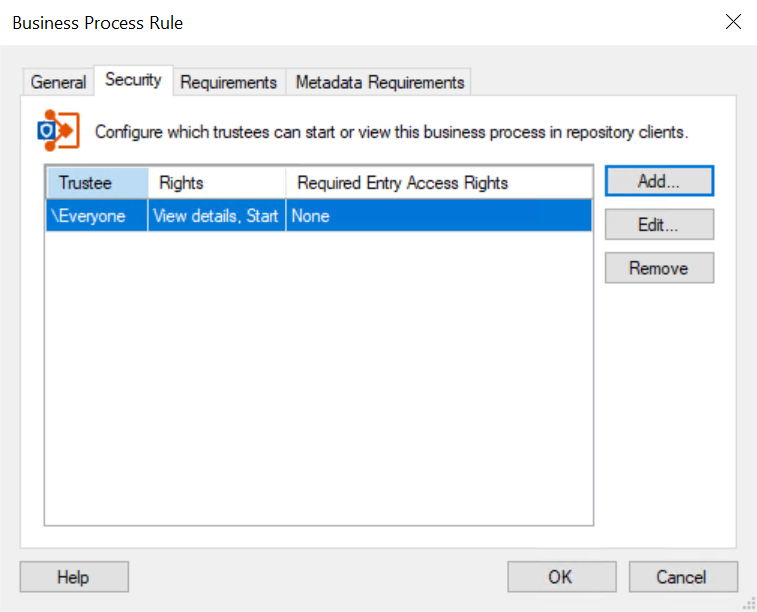Click the business process icon
This screenshot has height=612, width=757.
tap(57, 130)
